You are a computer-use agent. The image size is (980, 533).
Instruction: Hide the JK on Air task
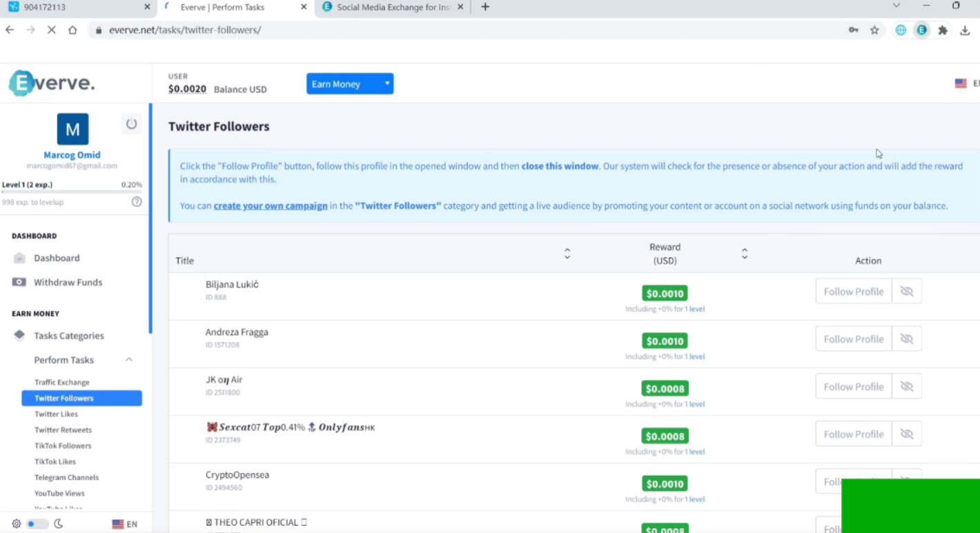(907, 387)
